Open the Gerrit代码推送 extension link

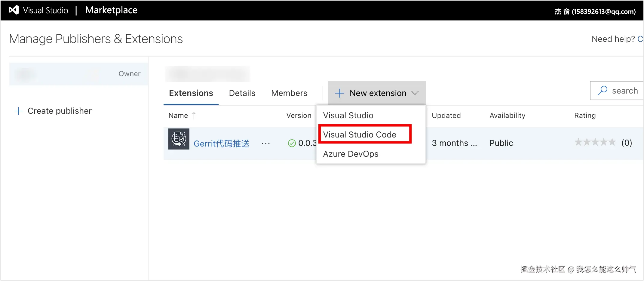pyautogui.click(x=222, y=144)
